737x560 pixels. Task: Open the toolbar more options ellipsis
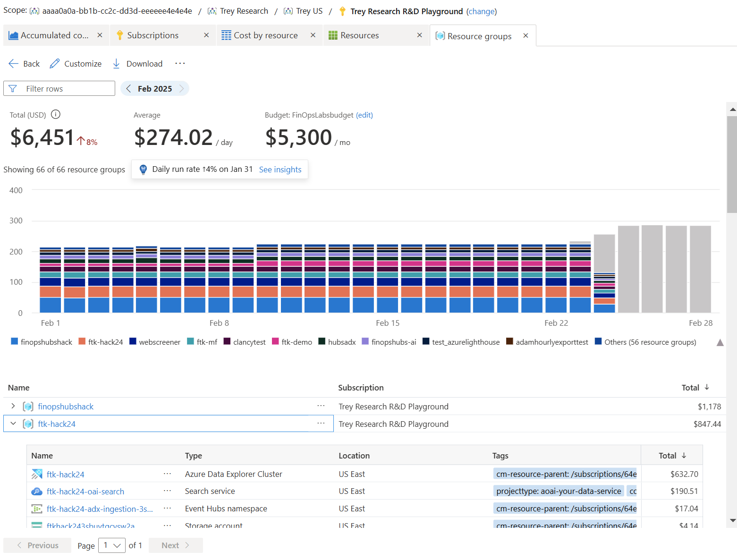pyautogui.click(x=180, y=63)
